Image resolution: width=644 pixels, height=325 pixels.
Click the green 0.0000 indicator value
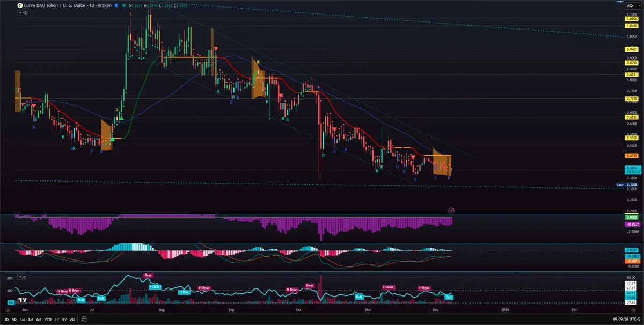[631, 217]
